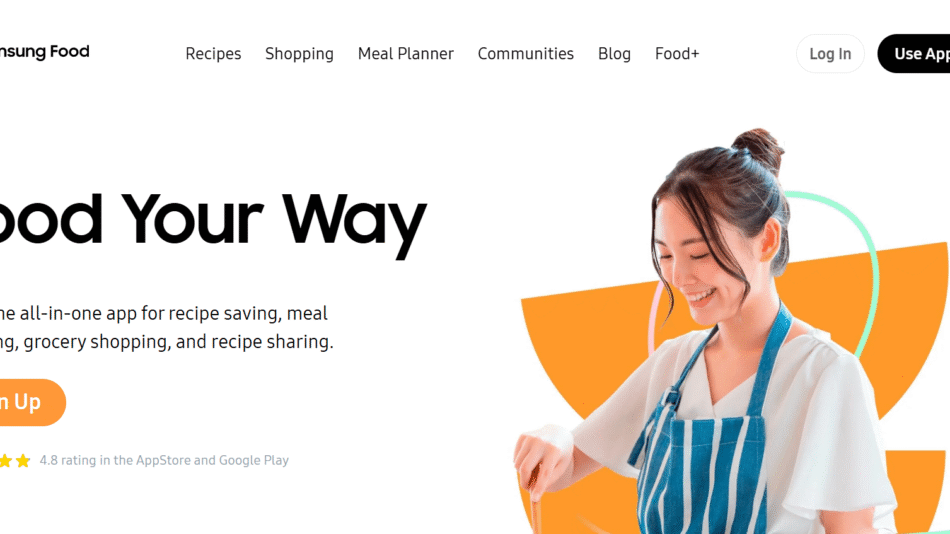Select the Food+ navigation item
The height and width of the screenshot is (534, 950).
(677, 54)
